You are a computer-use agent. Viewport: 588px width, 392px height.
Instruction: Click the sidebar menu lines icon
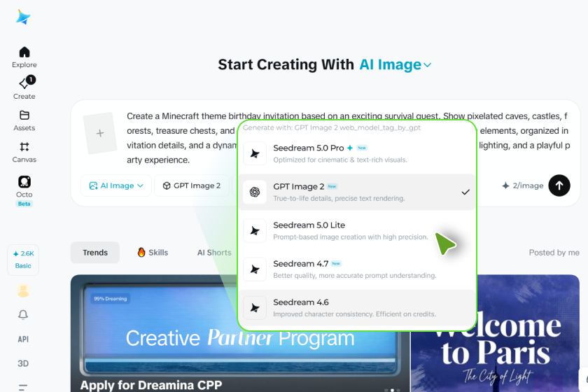click(x=23, y=388)
